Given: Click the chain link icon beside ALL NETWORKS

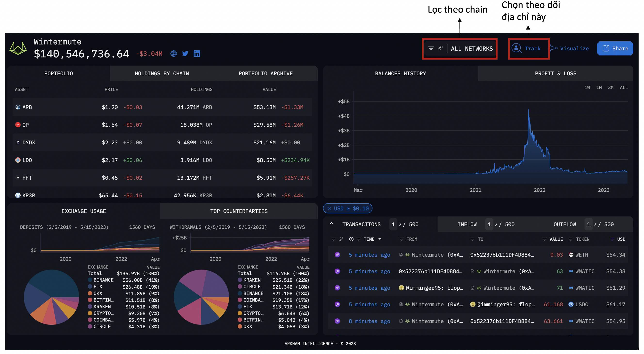Looking at the screenshot, I should 440,48.
